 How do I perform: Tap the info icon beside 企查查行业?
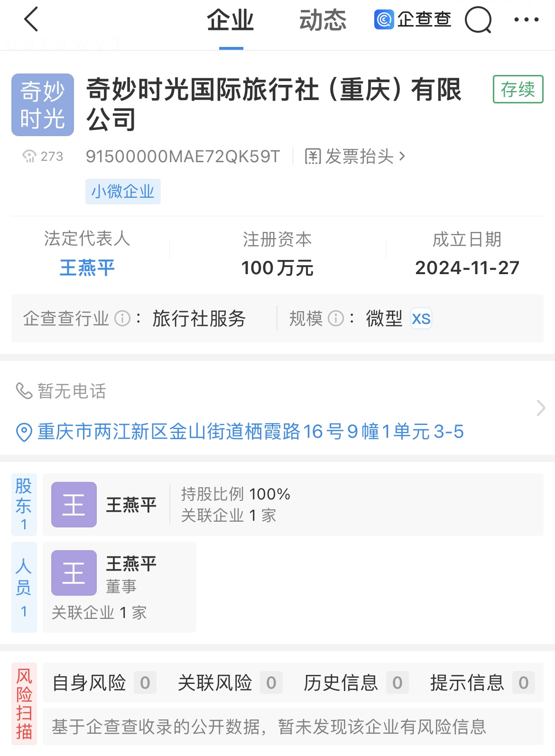coord(122,318)
